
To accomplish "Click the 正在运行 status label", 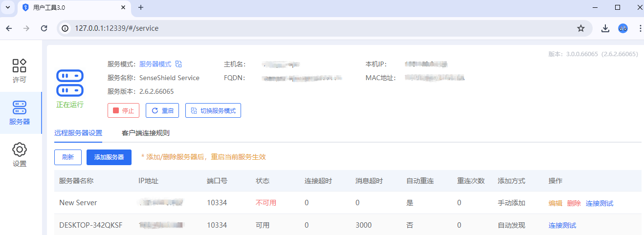I will [70, 105].
